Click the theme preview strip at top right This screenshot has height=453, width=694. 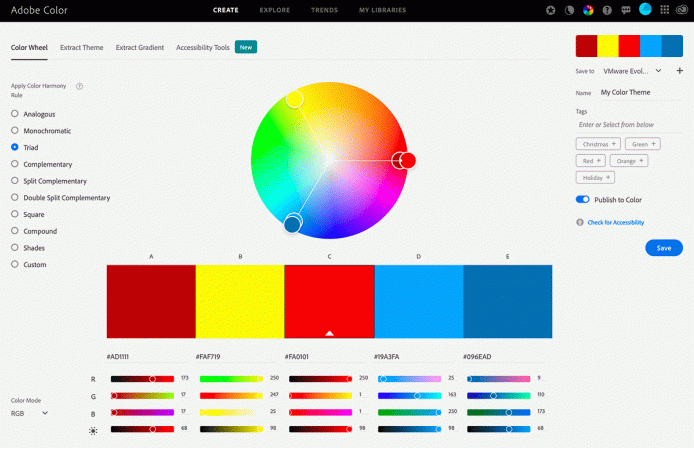629,46
